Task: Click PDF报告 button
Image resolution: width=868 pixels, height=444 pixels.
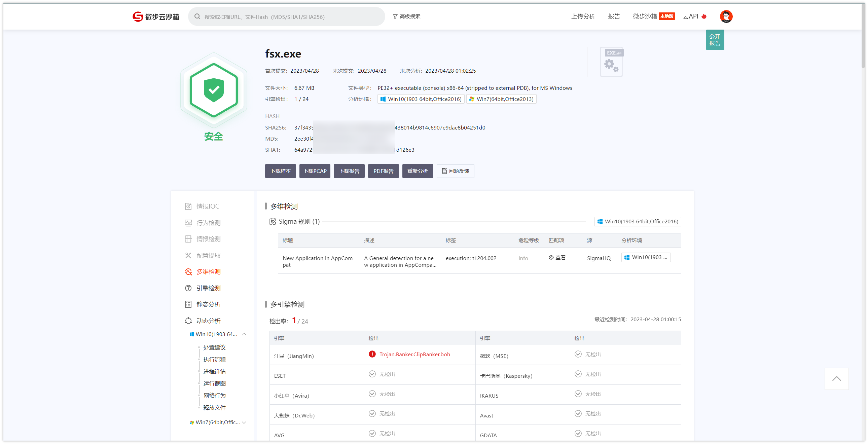Action: 383,171
